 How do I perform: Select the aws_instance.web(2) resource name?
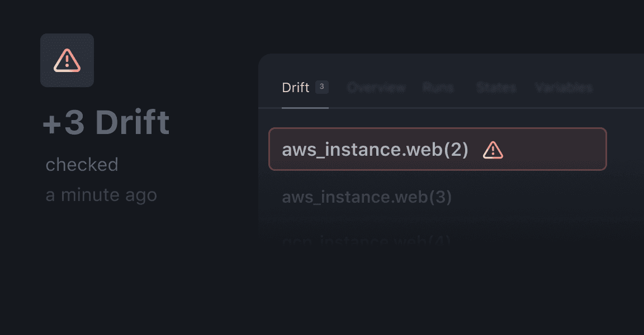(375, 150)
